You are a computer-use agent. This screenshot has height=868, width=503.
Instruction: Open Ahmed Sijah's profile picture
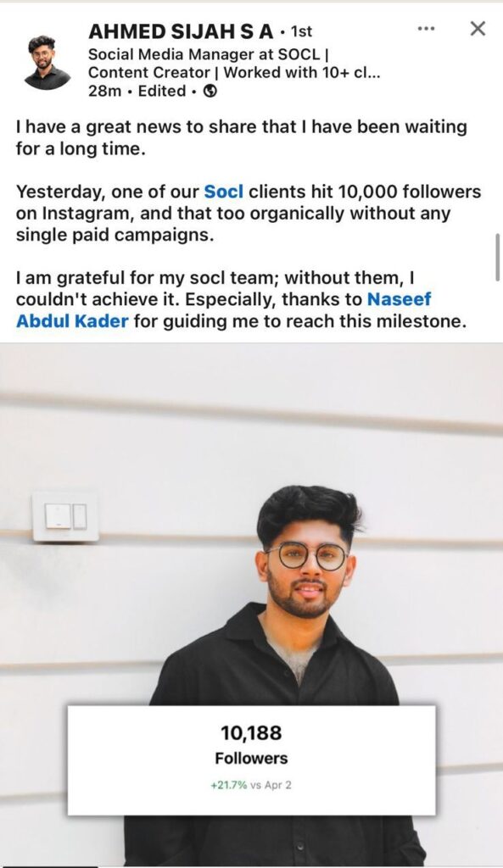coord(48,61)
